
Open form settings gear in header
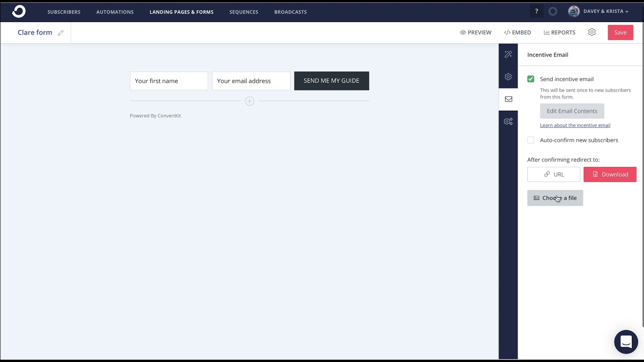tap(592, 32)
